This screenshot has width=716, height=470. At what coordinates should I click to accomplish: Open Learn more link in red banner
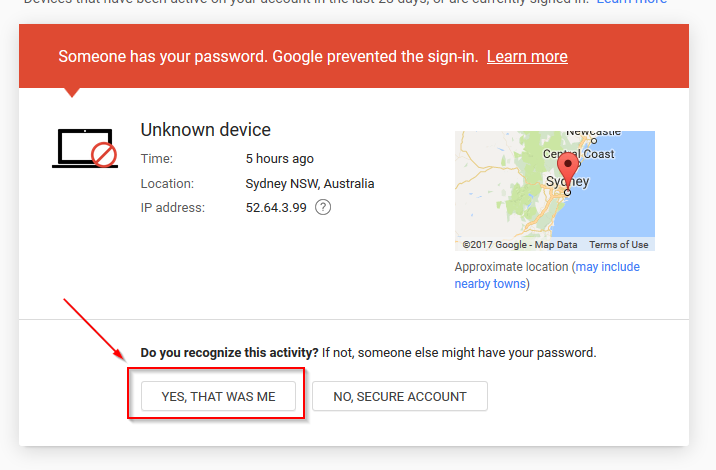tap(527, 56)
